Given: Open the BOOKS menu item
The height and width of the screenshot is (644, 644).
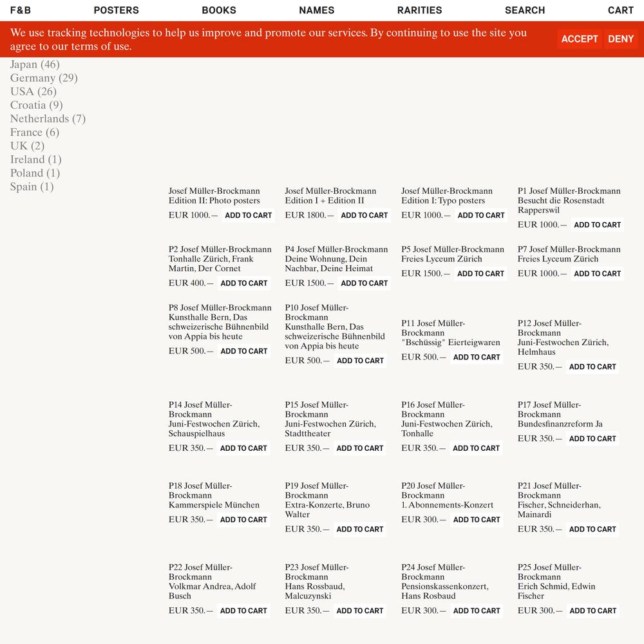Looking at the screenshot, I should click(x=219, y=10).
